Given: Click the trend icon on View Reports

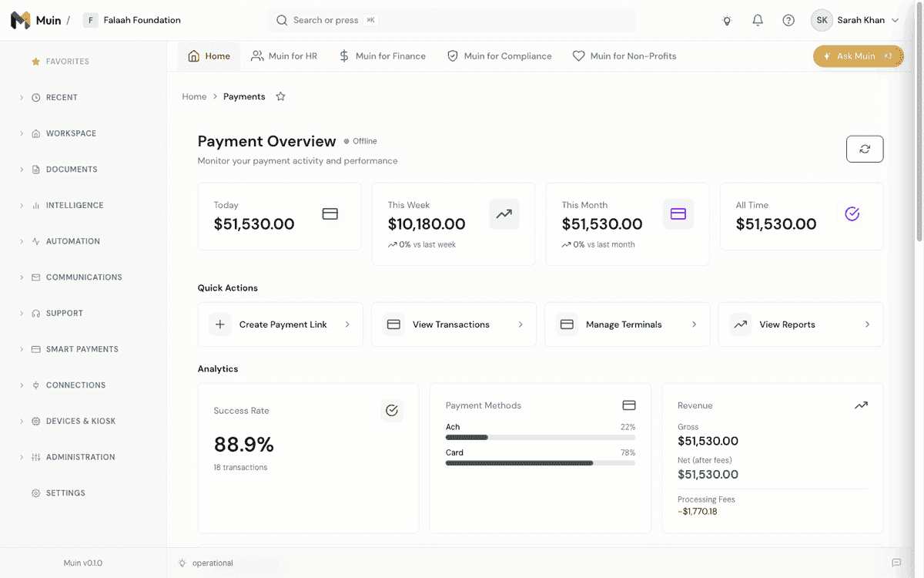Looking at the screenshot, I should pyautogui.click(x=741, y=324).
